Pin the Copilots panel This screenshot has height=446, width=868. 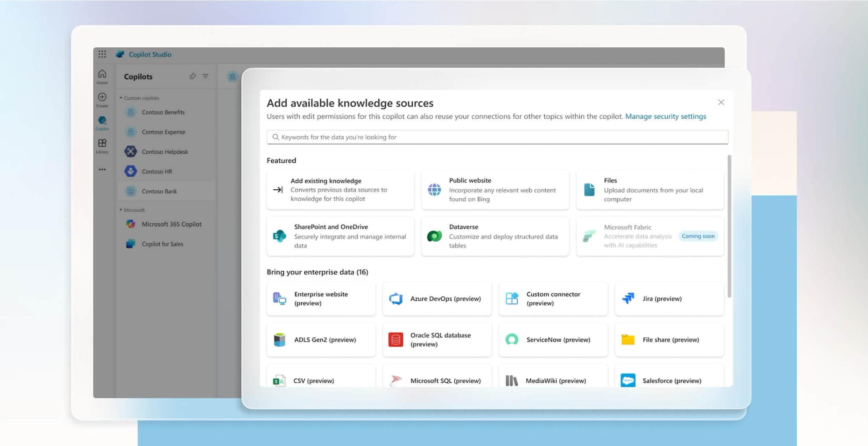coord(192,76)
